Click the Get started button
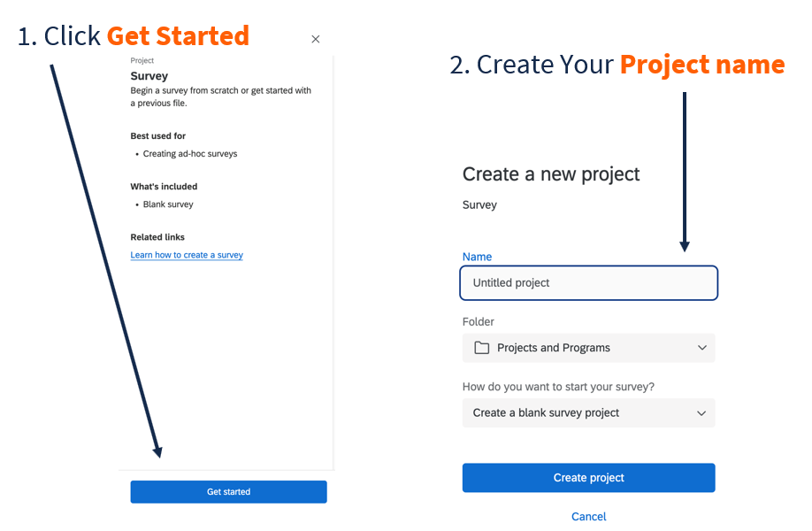The height and width of the screenshot is (531, 812). pos(228,491)
